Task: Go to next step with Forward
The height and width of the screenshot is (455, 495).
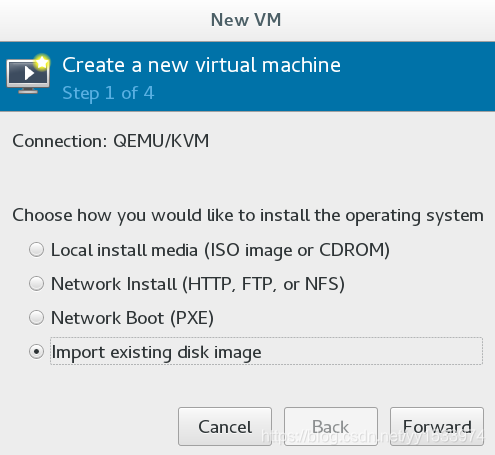Action: point(437,426)
